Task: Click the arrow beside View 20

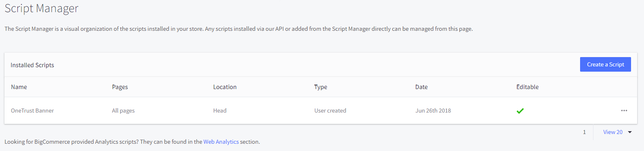Action: [x=630, y=132]
